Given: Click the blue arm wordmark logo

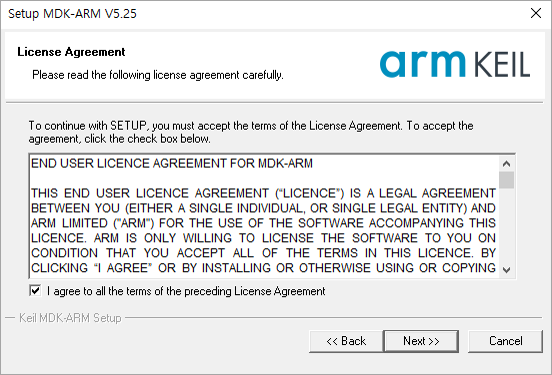Looking at the screenshot, I should click(423, 64).
